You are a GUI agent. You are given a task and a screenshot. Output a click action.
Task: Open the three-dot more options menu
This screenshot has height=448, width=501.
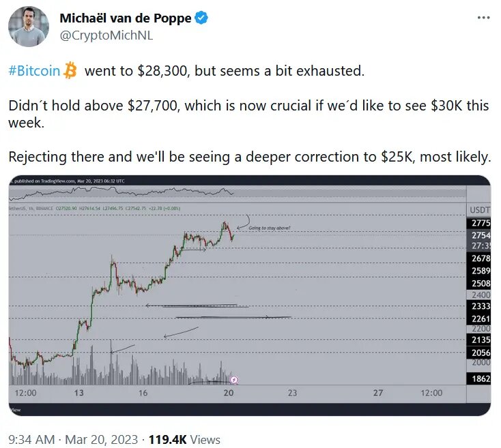(x=483, y=18)
